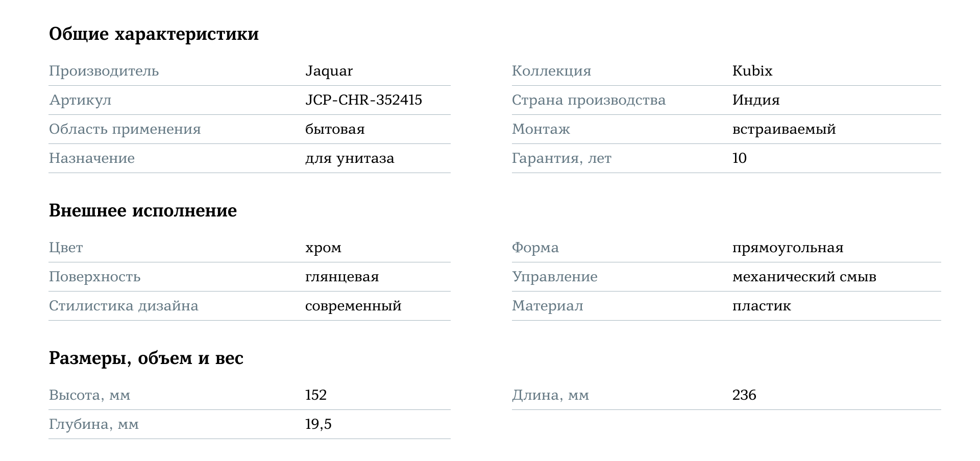Click the Размеры, объем и вес heading
The image size is (980, 461).
tap(146, 358)
